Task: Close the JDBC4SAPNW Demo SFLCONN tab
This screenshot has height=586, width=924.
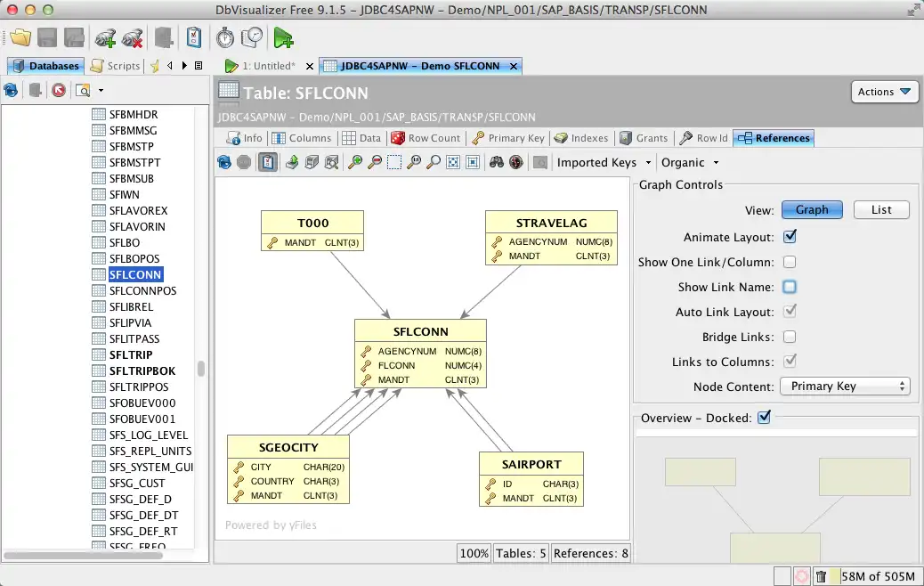Action: pos(514,66)
